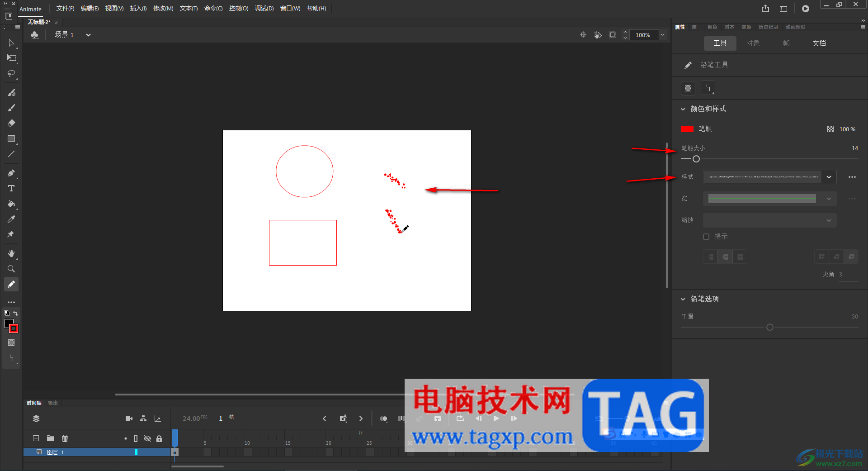Select the Rectangle tool
The width and height of the screenshot is (868, 471).
click(11, 138)
